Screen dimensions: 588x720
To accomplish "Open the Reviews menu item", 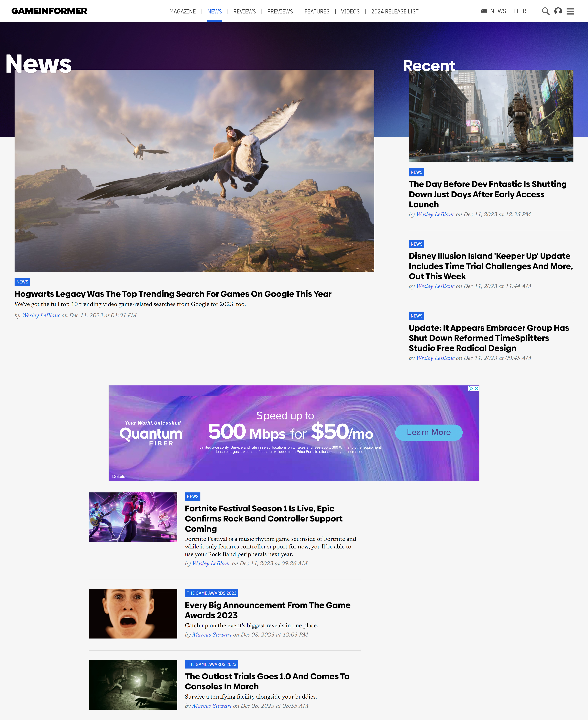I will [x=244, y=11].
